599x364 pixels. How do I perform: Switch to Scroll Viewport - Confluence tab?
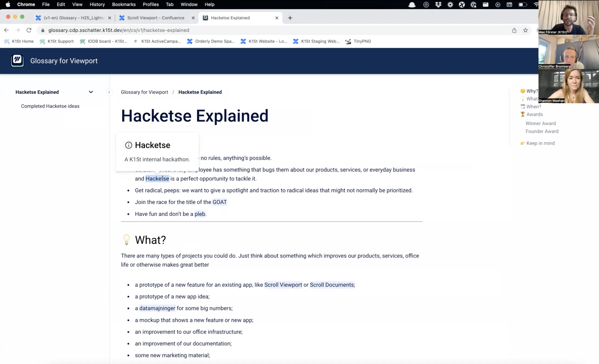(x=156, y=18)
